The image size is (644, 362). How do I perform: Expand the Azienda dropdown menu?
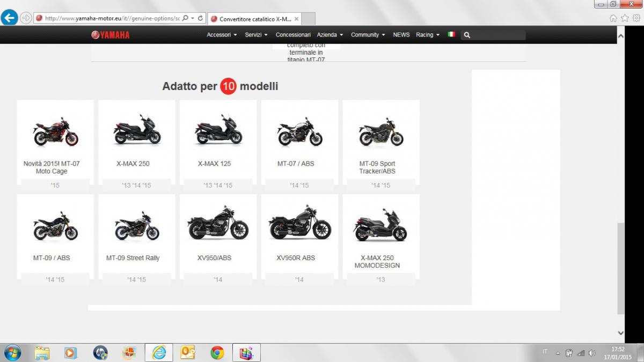(330, 35)
